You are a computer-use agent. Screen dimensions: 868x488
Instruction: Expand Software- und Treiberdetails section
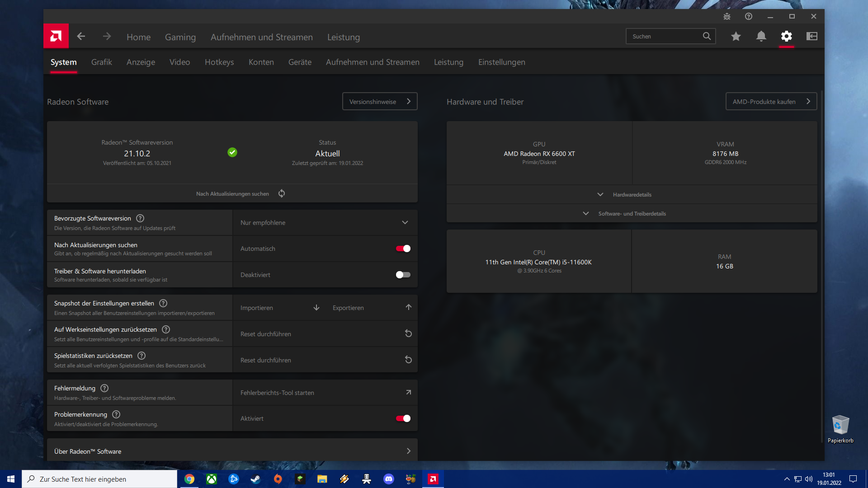point(631,213)
